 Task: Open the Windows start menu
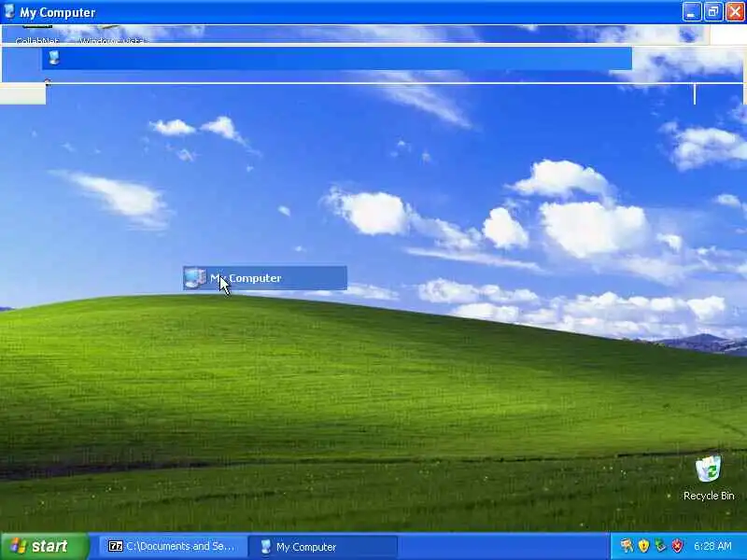(x=45, y=546)
